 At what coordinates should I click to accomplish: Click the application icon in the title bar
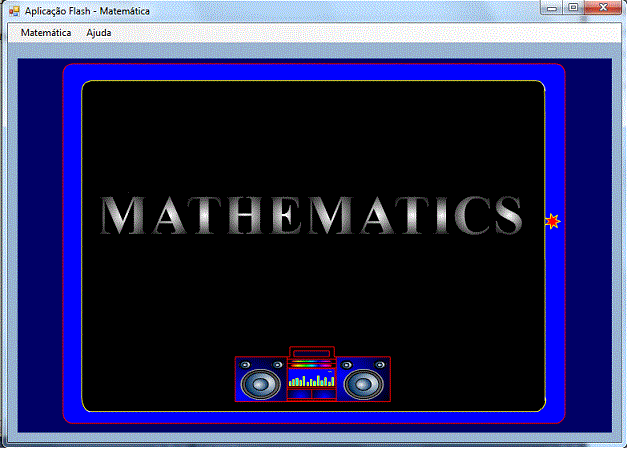click(14, 11)
